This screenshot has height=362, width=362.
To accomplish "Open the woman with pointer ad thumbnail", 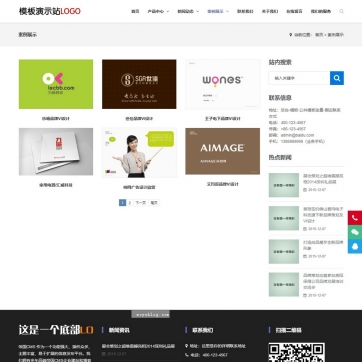I will [x=139, y=153].
